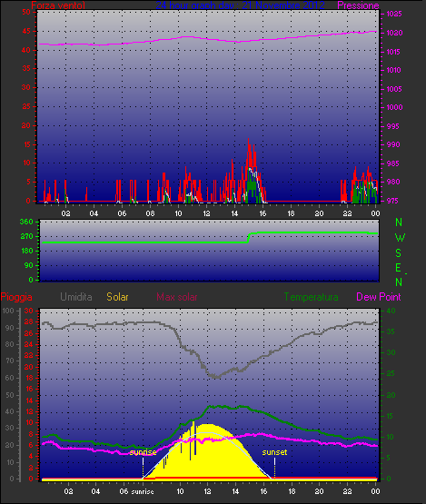
Task: Click the Forza vento axis title
Action: pos(58,5)
